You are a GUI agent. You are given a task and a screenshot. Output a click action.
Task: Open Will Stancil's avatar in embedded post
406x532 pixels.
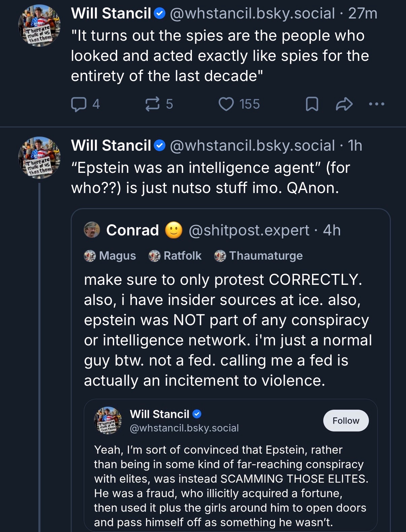tap(108, 420)
